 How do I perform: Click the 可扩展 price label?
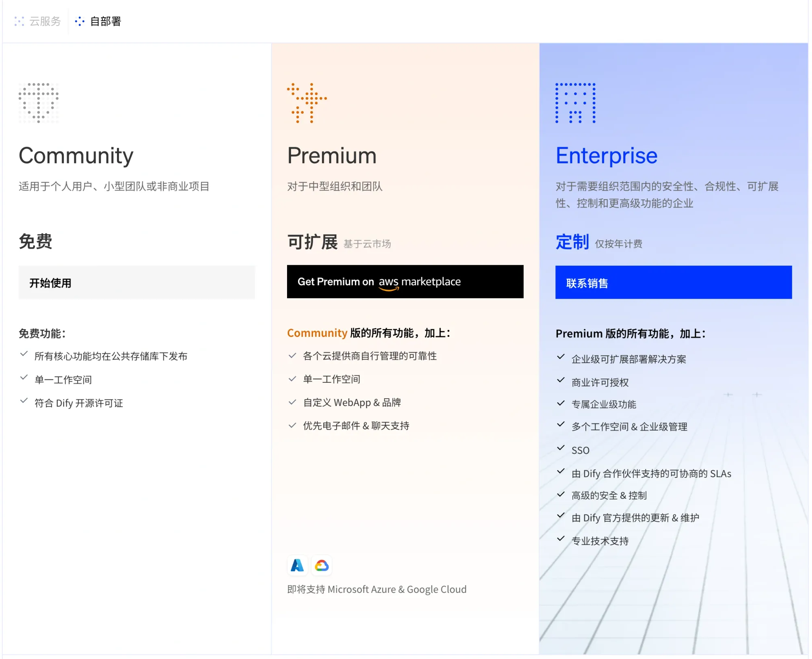pyautogui.click(x=312, y=242)
